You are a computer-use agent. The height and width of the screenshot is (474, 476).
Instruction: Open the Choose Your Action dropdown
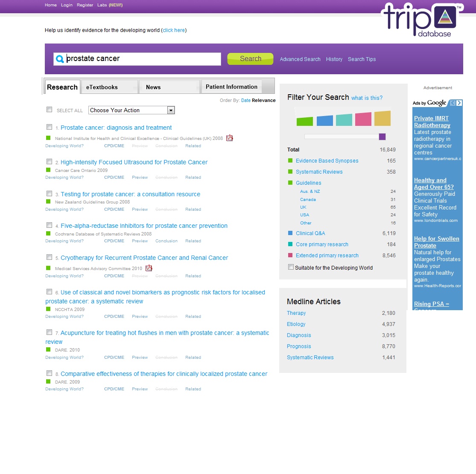pyautogui.click(x=171, y=111)
